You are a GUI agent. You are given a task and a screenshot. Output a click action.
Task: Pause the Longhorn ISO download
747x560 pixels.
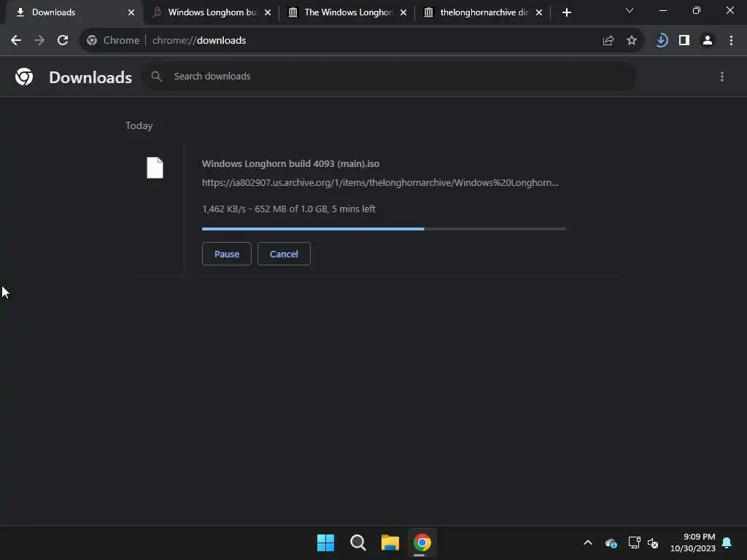pos(227,254)
